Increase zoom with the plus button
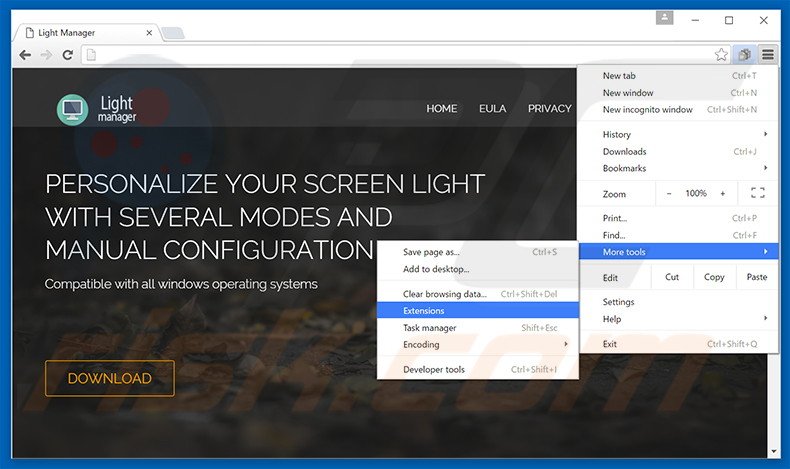Image resolution: width=790 pixels, height=469 pixels. [722, 193]
